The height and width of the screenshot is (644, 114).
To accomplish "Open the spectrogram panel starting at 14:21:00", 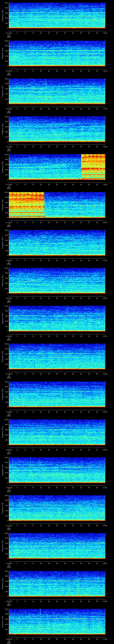I will (57, 280).
